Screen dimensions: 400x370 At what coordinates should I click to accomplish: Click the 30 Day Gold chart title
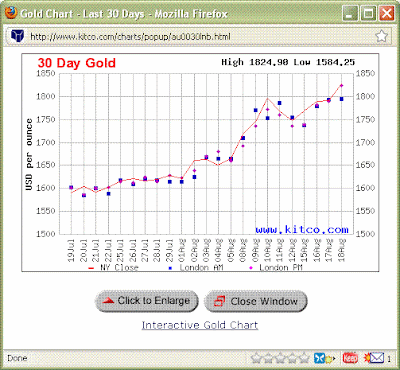pos(77,63)
